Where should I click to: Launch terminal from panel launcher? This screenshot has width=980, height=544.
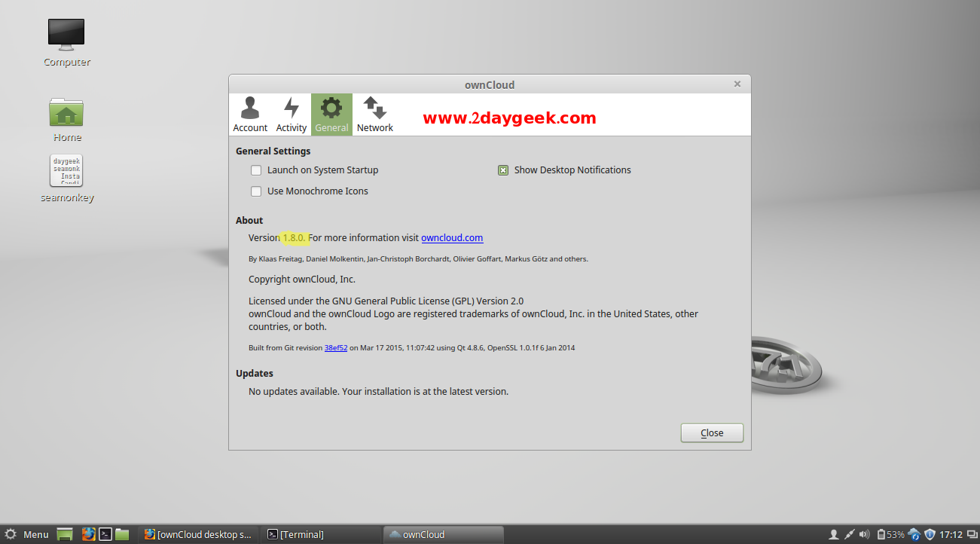[105, 535]
